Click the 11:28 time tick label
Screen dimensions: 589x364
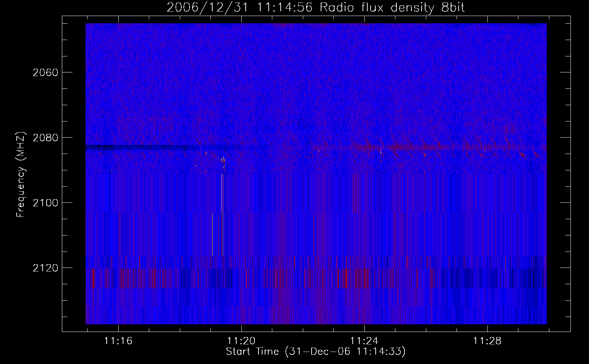tap(487, 341)
